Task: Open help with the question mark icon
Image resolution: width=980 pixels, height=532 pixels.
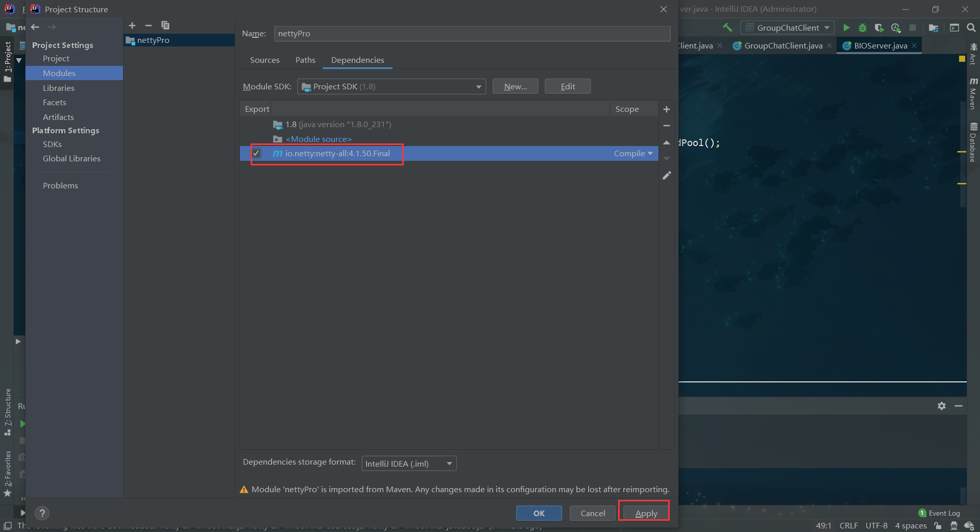Action: click(x=42, y=513)
